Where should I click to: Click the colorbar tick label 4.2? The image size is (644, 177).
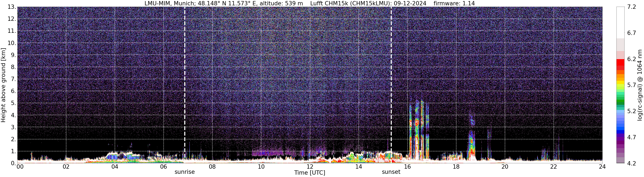[x=632, y=163]
